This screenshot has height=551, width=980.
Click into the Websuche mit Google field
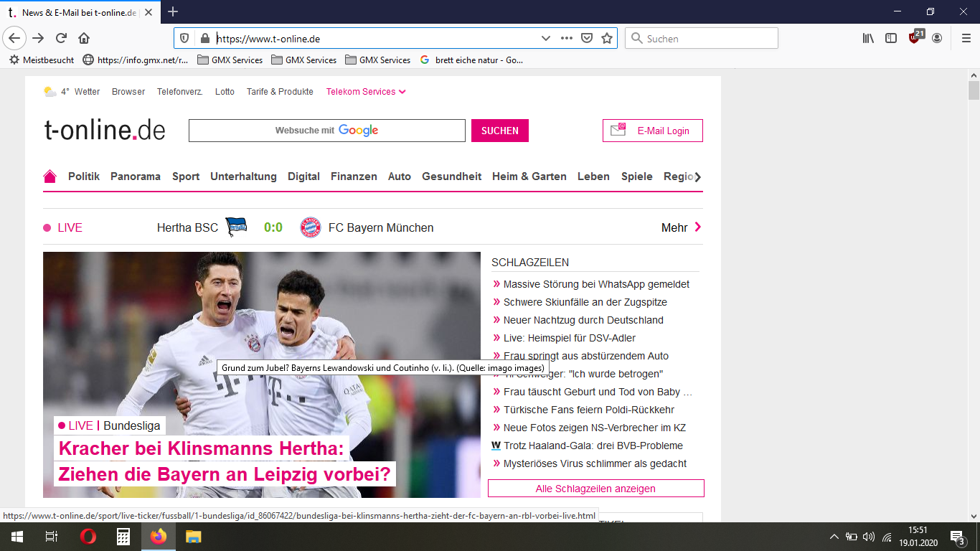click(x=326, y=131)
